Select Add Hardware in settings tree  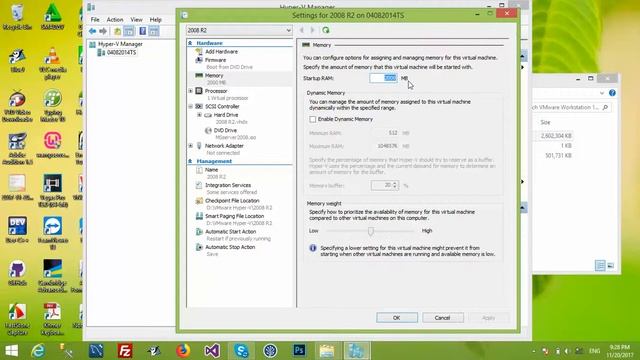(x=221, y=51)
